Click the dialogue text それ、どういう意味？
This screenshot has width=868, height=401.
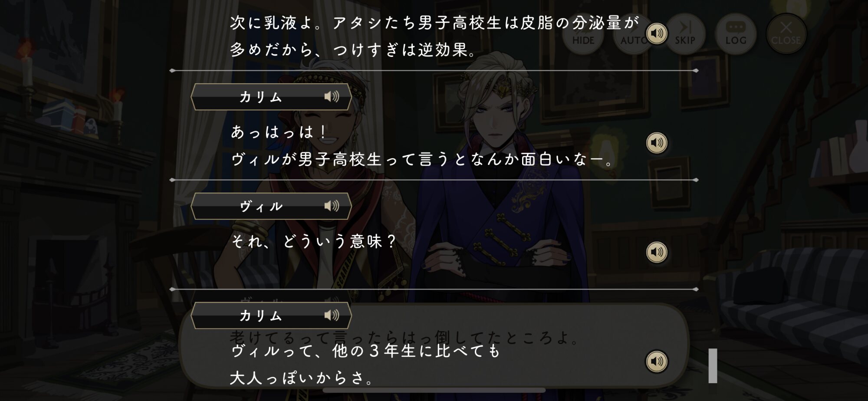tap(313, 241)
